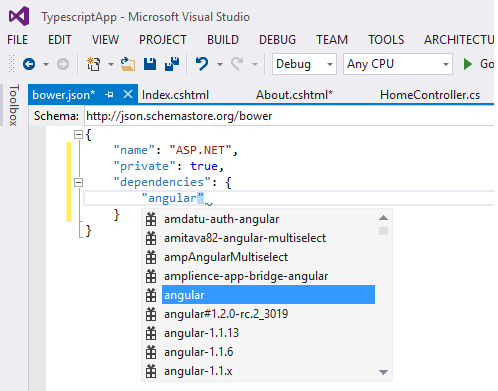
Task: Expand the Toolbox side panel
Action: pos(13,105)
